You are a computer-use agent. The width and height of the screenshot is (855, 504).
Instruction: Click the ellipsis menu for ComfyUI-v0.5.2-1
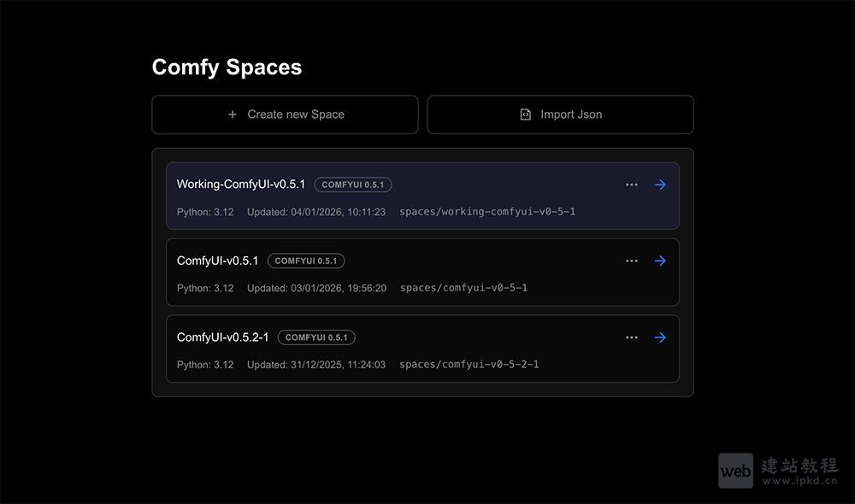632,337
